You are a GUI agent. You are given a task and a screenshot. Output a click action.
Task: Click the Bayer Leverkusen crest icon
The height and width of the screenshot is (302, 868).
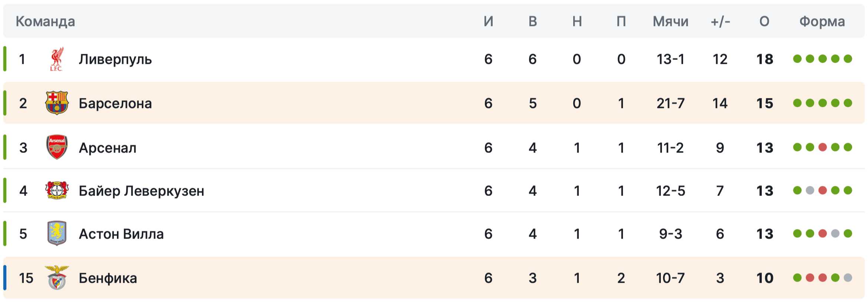[x=57, y=190]
